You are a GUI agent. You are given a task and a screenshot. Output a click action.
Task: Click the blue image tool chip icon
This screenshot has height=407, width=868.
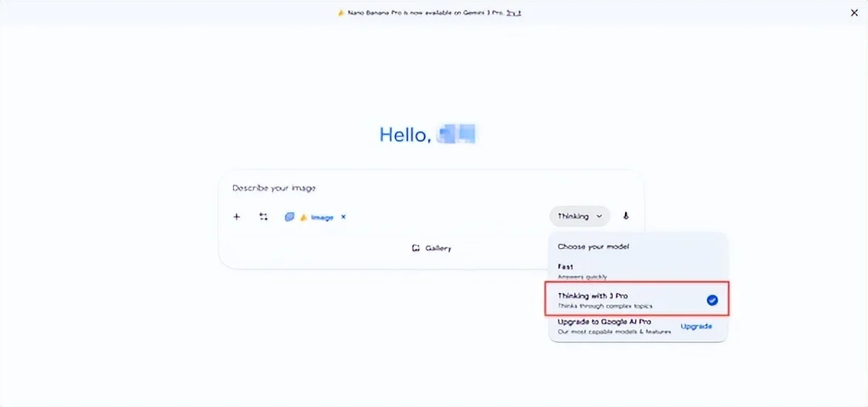click(x=289, y=217)
